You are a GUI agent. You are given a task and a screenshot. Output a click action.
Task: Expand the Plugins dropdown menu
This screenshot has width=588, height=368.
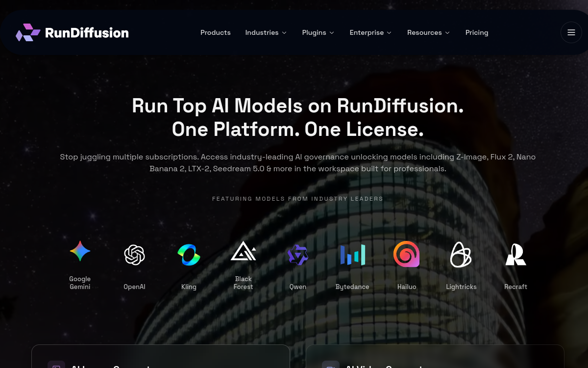(318, 32)
